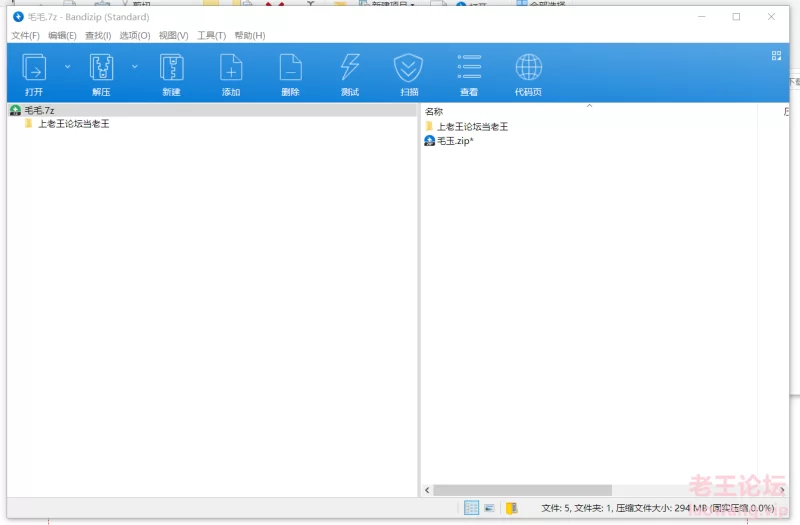Click the left arrow of horizontal scrollbar
The width and height of the screenshot is (800, 525).
(x=428, y=490)
